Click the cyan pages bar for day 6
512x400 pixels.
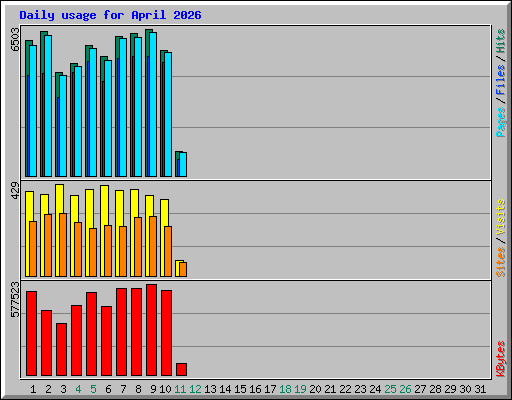[x=108, y=118]
